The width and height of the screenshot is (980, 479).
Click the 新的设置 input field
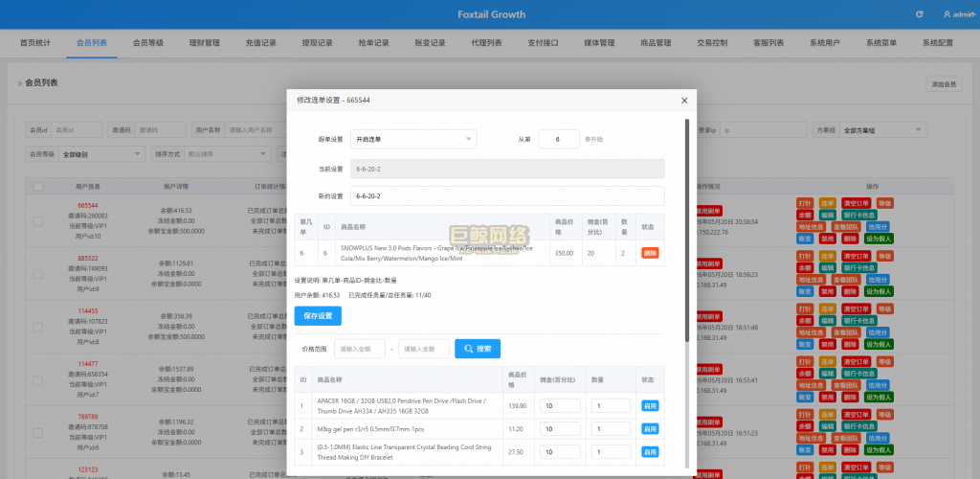tap(507, 195)
